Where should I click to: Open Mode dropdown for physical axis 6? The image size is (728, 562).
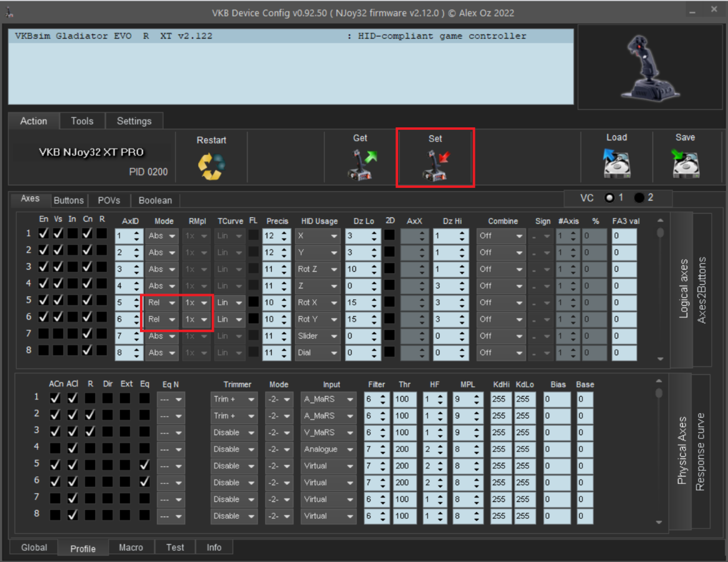coord(279,483)
